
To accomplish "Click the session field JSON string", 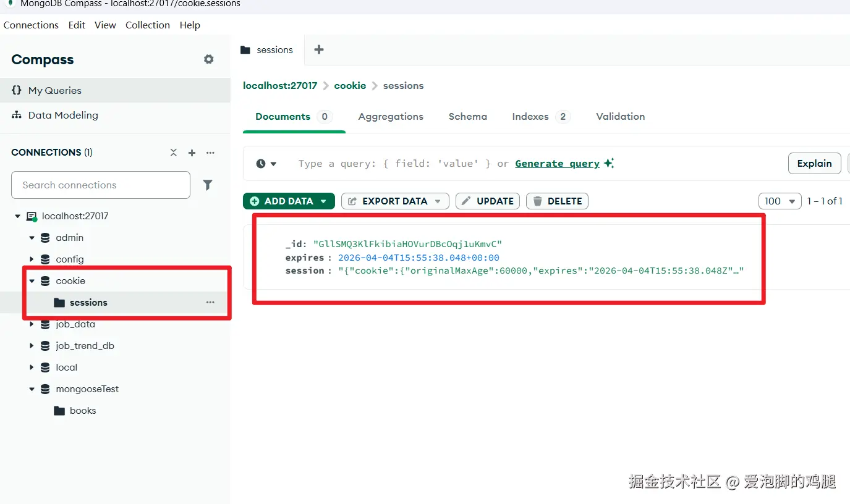I will click(541, 271).
